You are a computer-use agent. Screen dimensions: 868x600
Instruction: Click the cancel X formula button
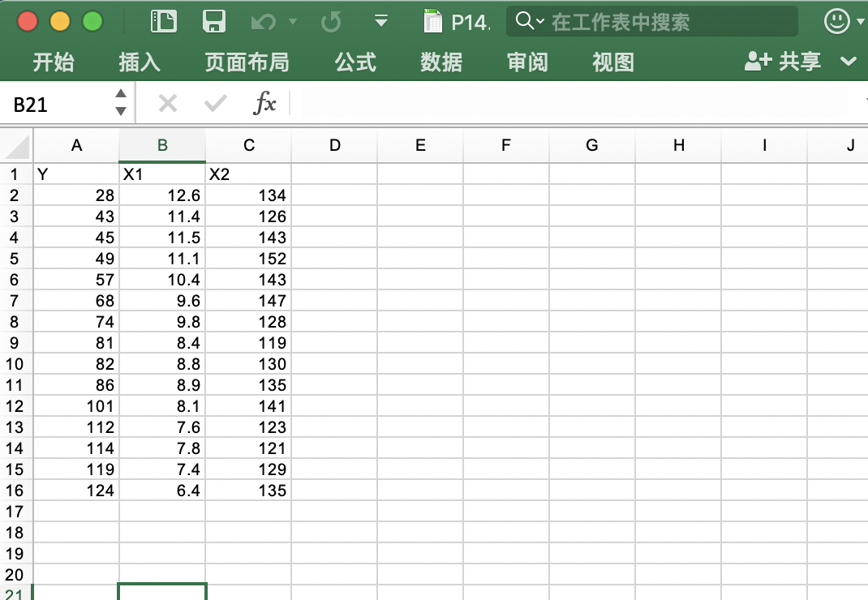(168, 103)
